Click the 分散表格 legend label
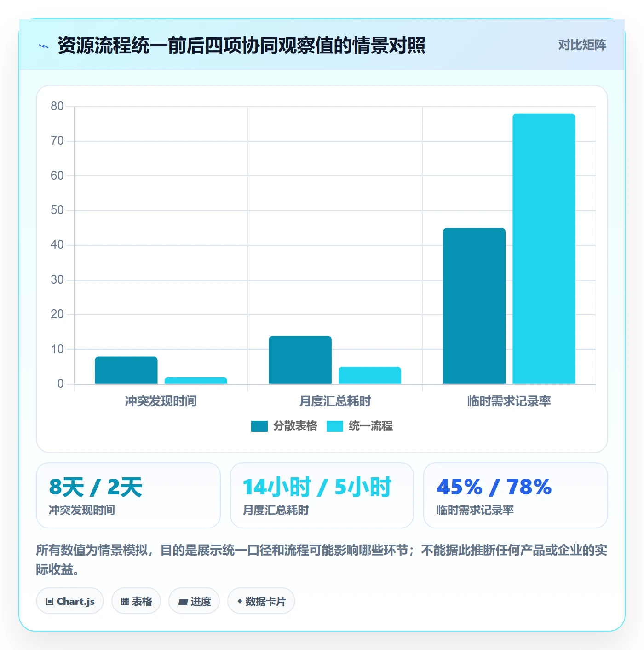The image size is (644, 650). (295, 426)
